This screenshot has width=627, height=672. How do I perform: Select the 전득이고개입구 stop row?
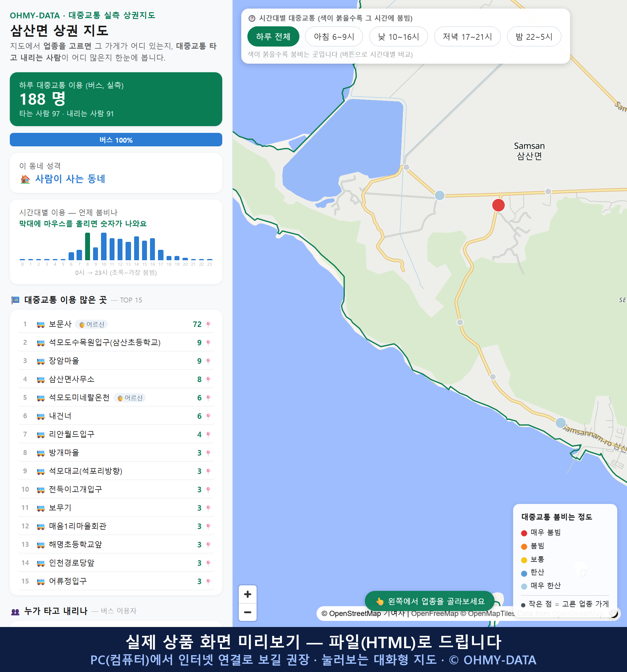coord(116,490)
